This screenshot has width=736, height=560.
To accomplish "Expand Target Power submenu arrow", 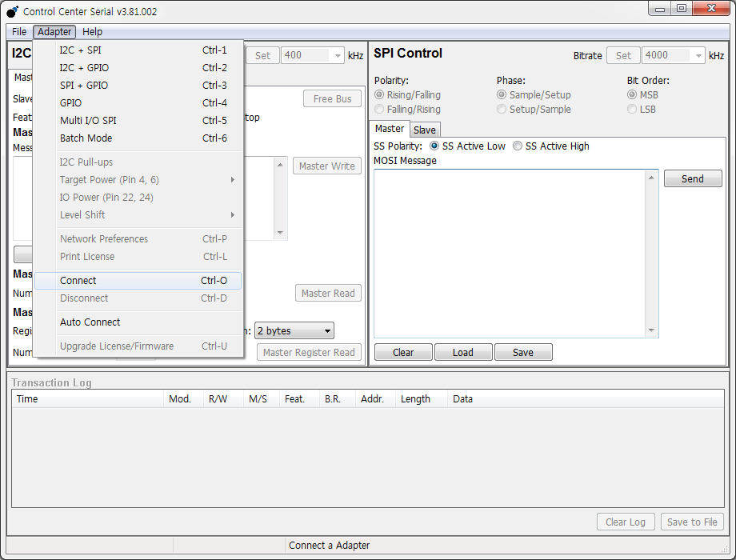I will point(232,180).
